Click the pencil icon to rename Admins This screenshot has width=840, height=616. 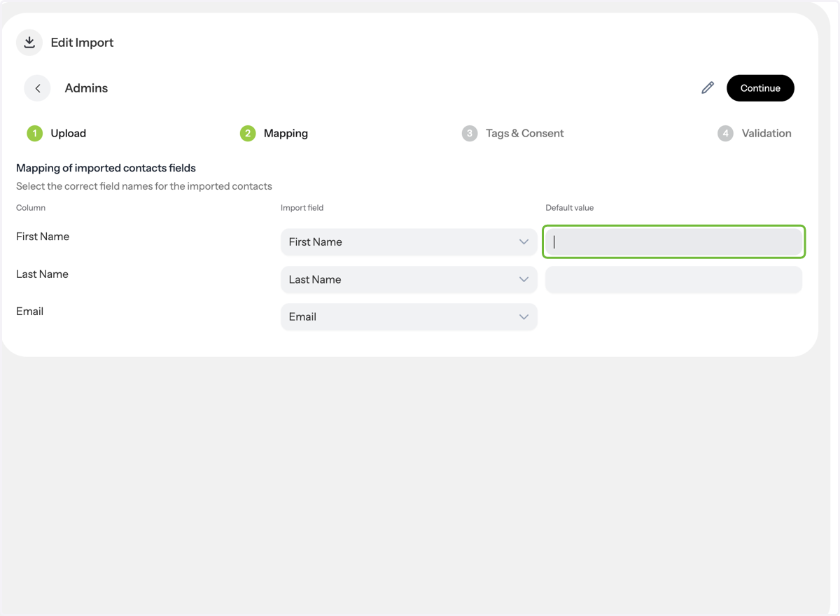[708, 88]
